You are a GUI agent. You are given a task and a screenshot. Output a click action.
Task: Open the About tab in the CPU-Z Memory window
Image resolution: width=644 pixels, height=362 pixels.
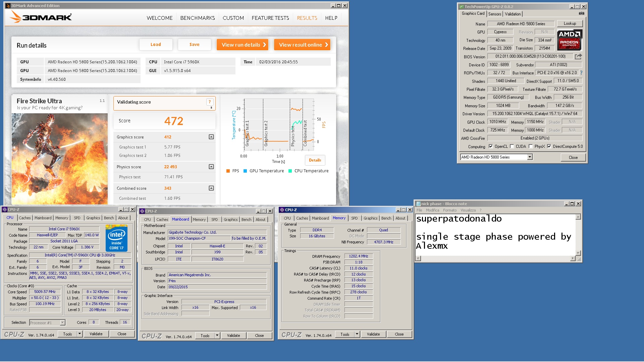coord(400,218)
